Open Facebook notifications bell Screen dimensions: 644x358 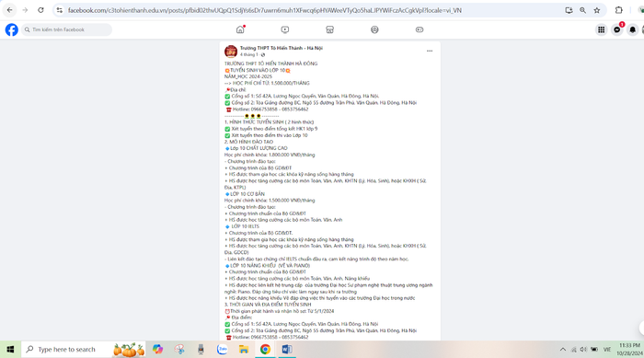pos(633,29)
